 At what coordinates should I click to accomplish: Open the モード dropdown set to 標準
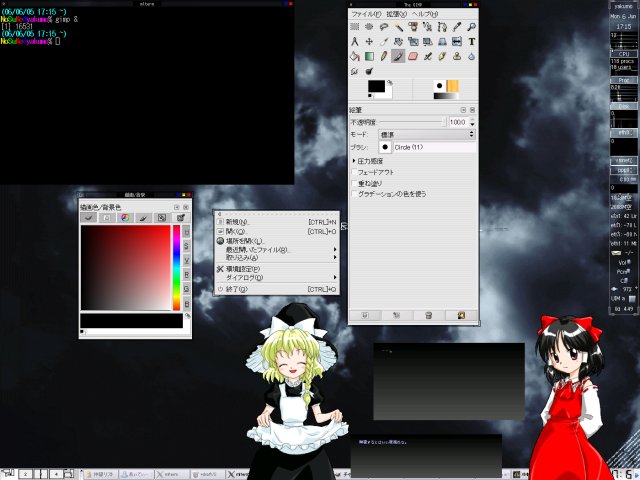(x=427, y=134)
